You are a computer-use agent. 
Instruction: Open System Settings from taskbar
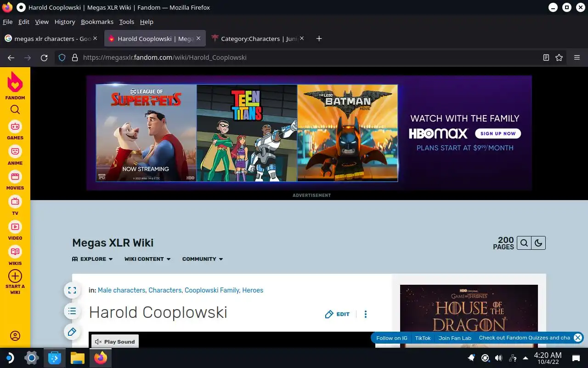[32, 358]
